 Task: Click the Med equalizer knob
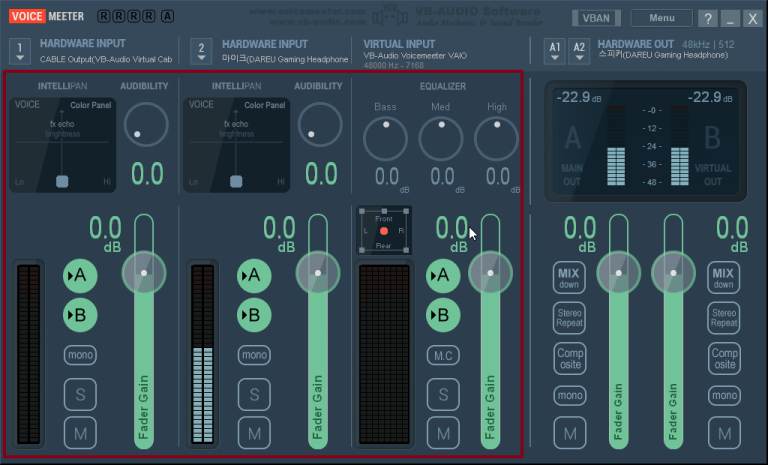point(441,139)
